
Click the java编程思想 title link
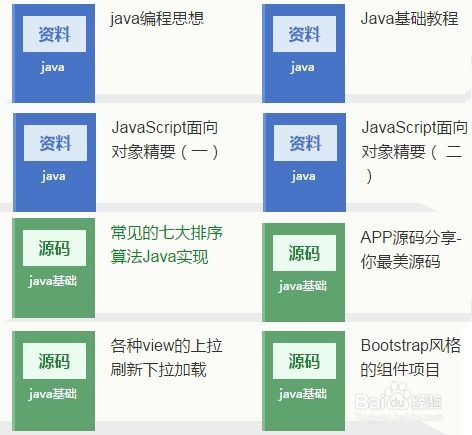pos(157,18)
